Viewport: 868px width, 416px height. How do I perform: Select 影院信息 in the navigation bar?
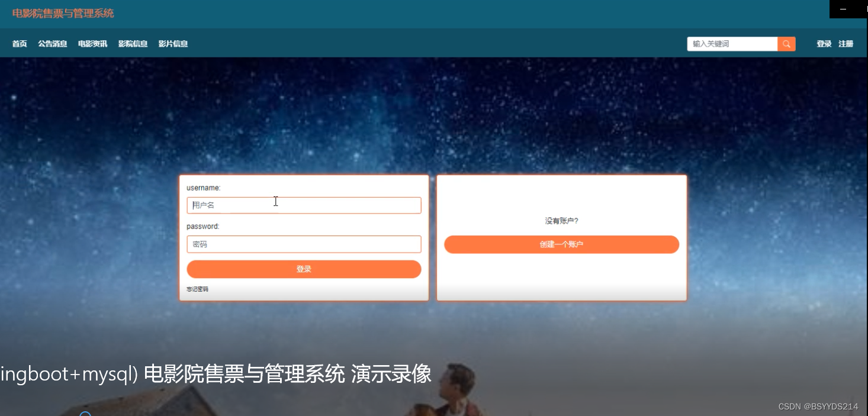(x=133, y=44)
